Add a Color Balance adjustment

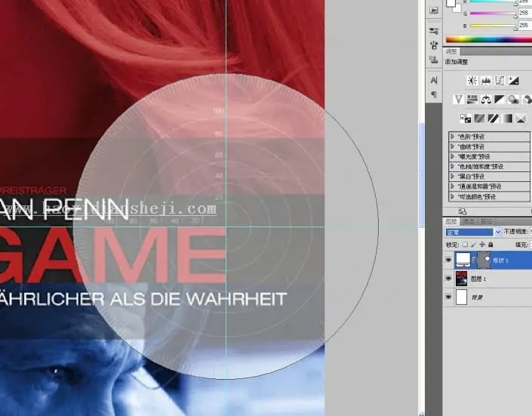[x=486, y=100]
